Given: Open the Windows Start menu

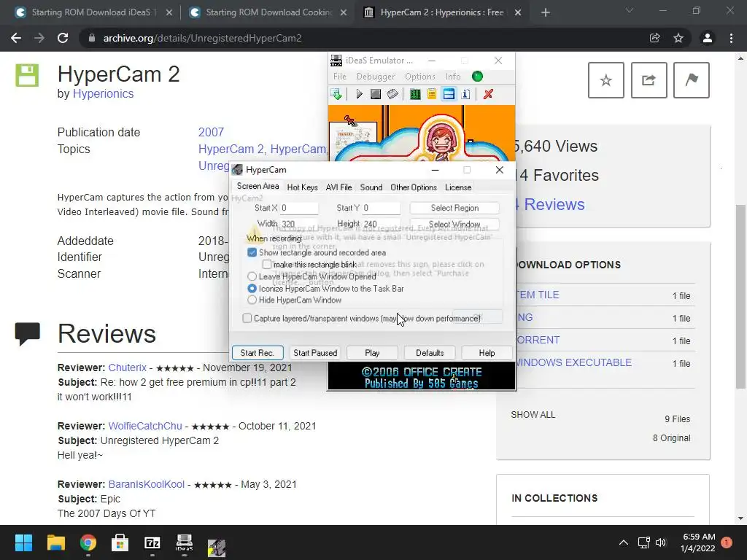Looking at the screenshot, I should coord(23,542).
